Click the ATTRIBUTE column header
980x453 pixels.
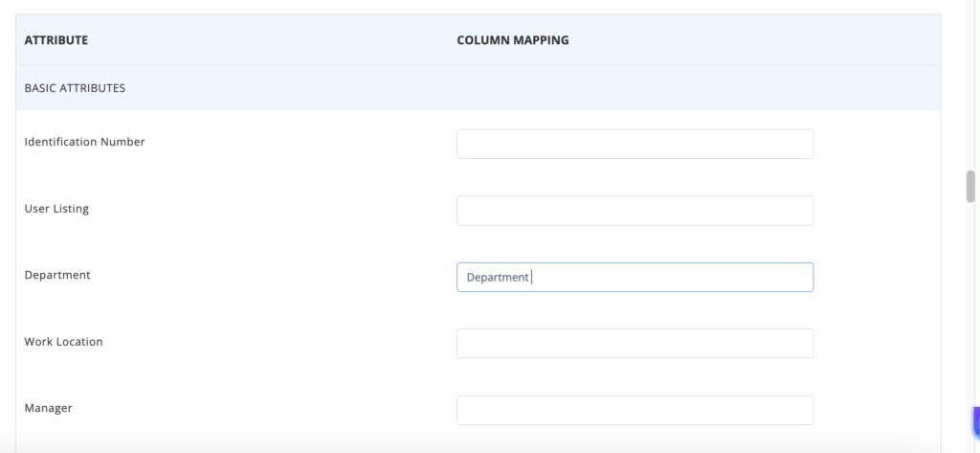coord(56,40)
